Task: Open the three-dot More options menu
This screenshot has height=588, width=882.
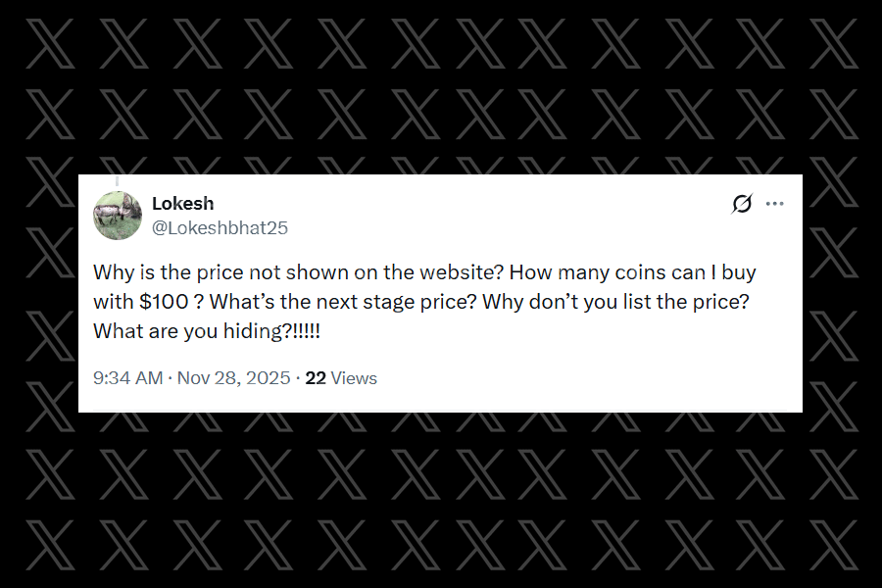Action: click(x=774, y=203)
